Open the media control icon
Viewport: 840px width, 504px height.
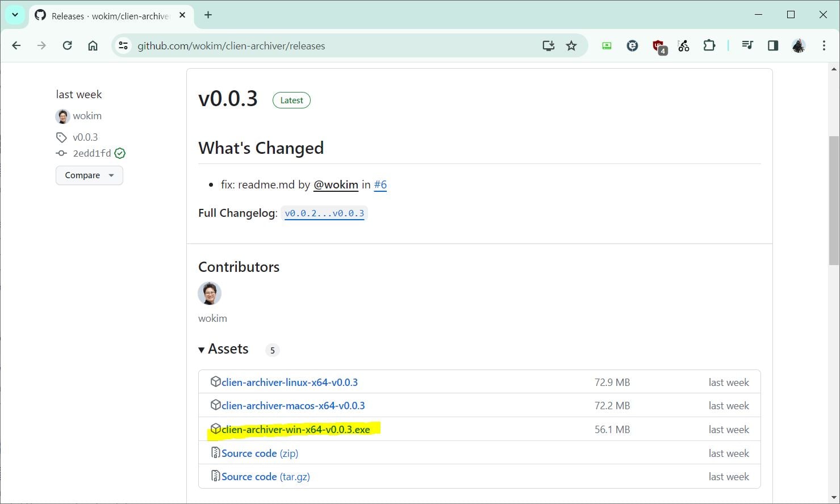747,45
